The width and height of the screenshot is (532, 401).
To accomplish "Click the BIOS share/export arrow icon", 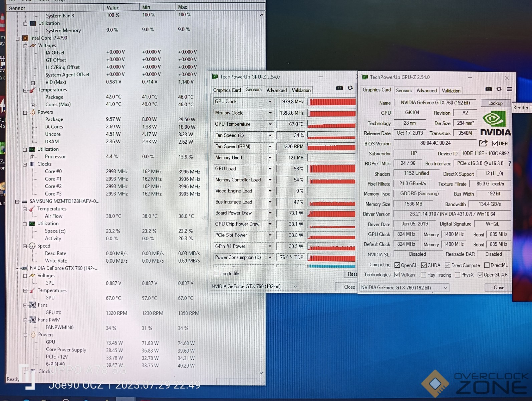I will tap(483, 143).
